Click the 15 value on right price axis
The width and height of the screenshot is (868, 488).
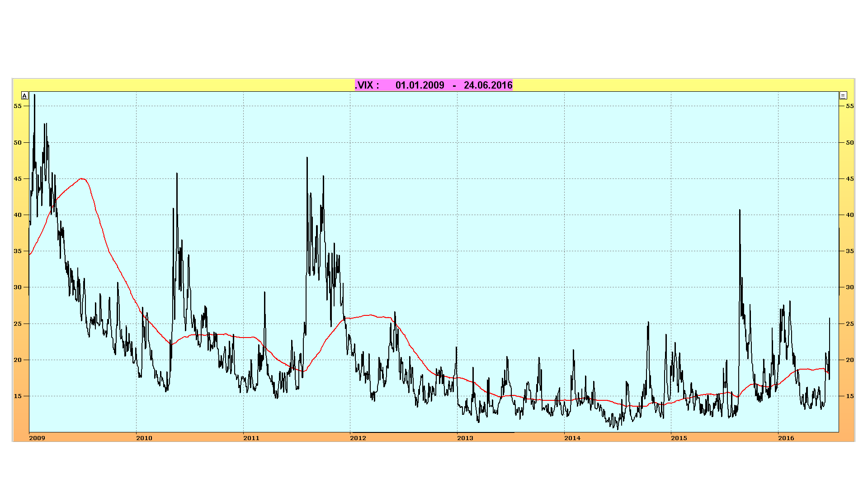[850, 396]
